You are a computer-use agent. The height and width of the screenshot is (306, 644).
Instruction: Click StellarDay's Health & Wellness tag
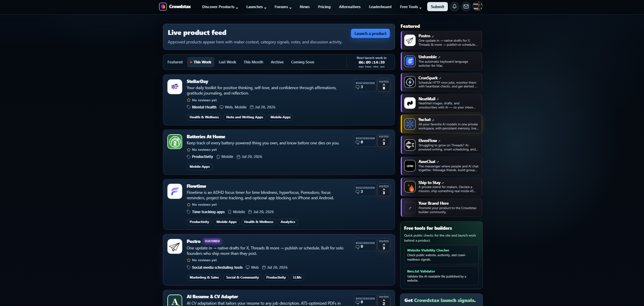coord(204,117)
